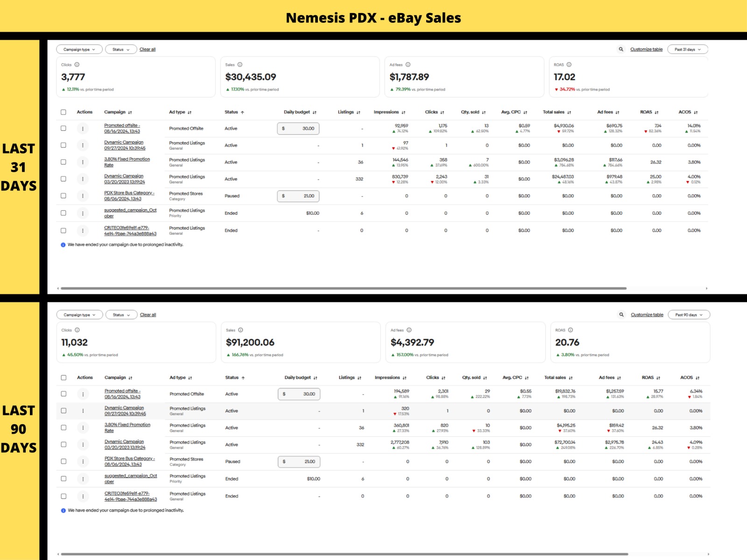Open 31-day Dynamic Campaign 09/27/2024 link
Image resolution: width=747 pixels, height=560 pixels.
124,145
